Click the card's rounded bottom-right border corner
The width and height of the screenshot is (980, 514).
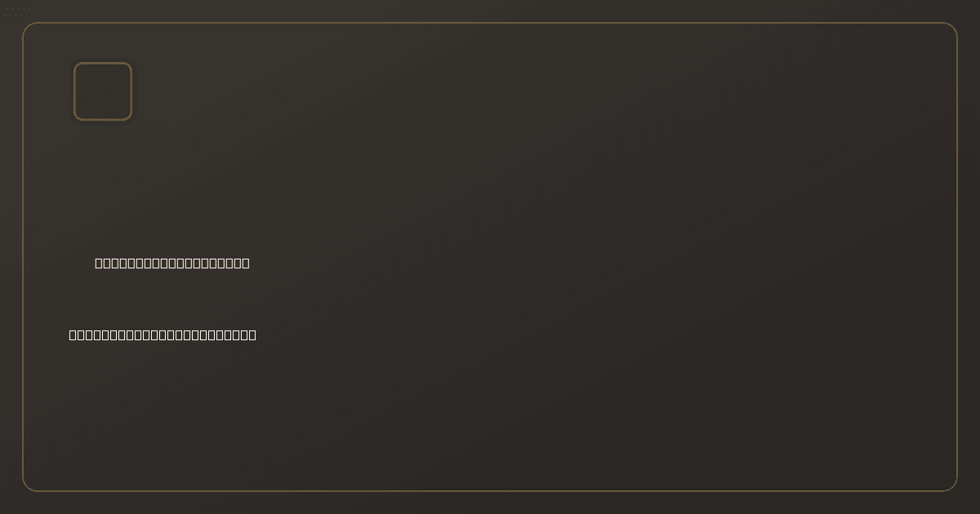click(x=953, y=487)
